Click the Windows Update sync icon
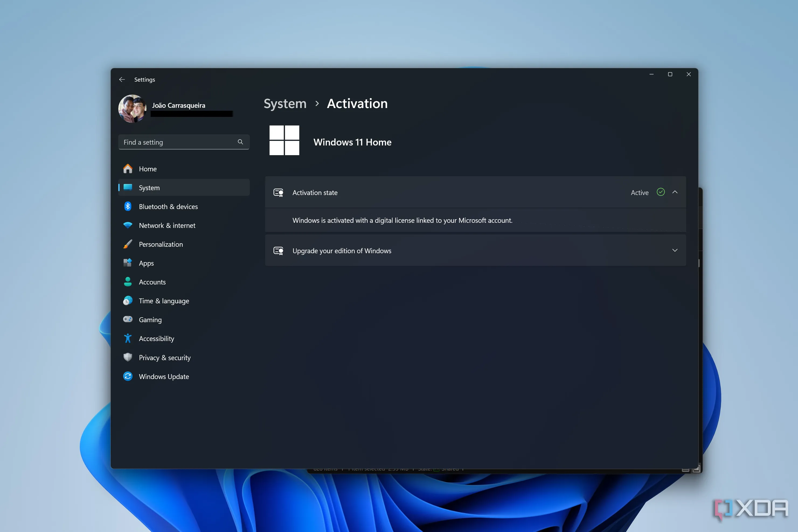The width and height of the screenshot is (798, 532). click(128, 376)
